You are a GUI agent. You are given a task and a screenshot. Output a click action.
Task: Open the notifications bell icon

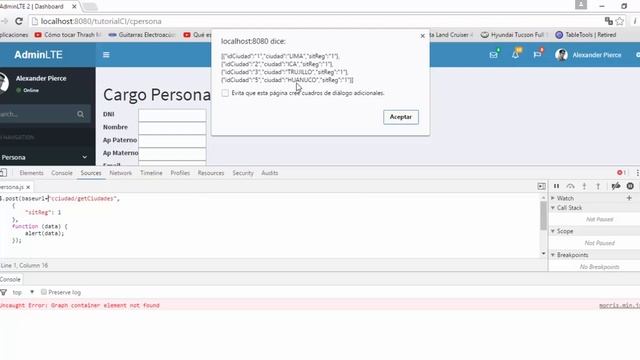[x=516, y=54]
